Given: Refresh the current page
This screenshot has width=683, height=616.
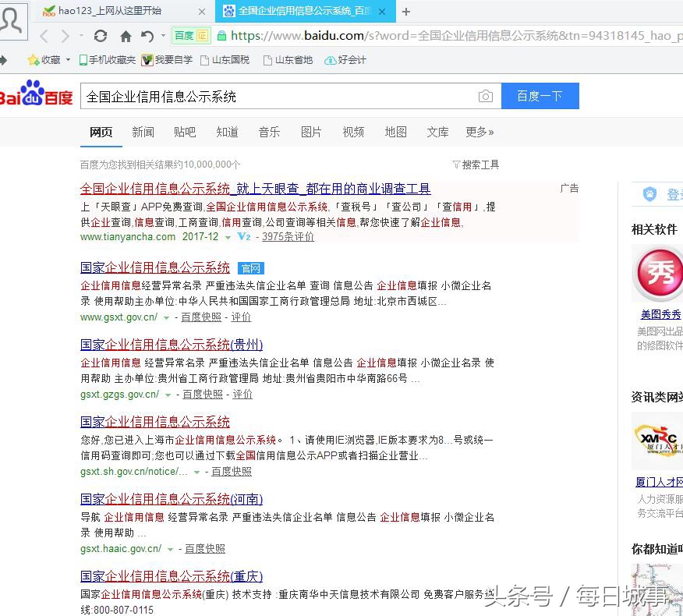Looking at the screenshot, I should point(101,36).
